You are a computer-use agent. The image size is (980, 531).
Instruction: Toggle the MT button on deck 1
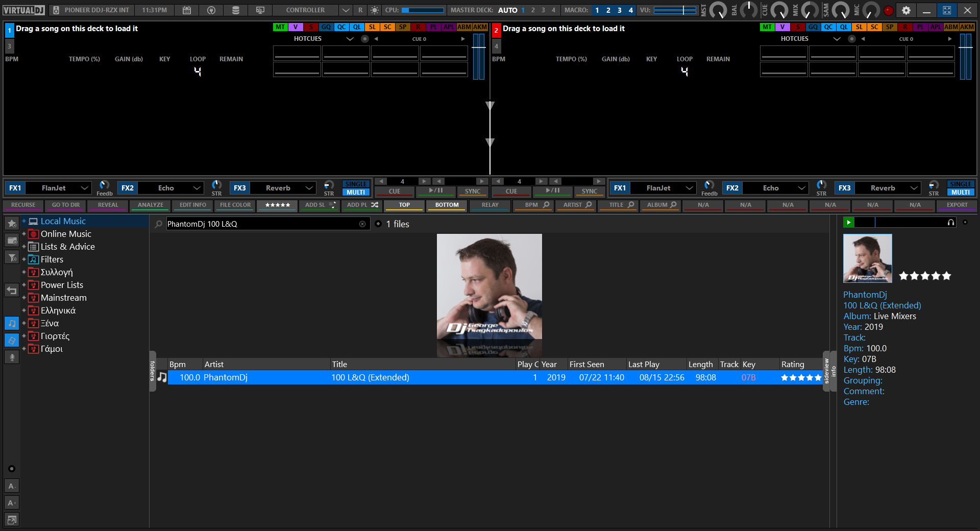point(280,27)
